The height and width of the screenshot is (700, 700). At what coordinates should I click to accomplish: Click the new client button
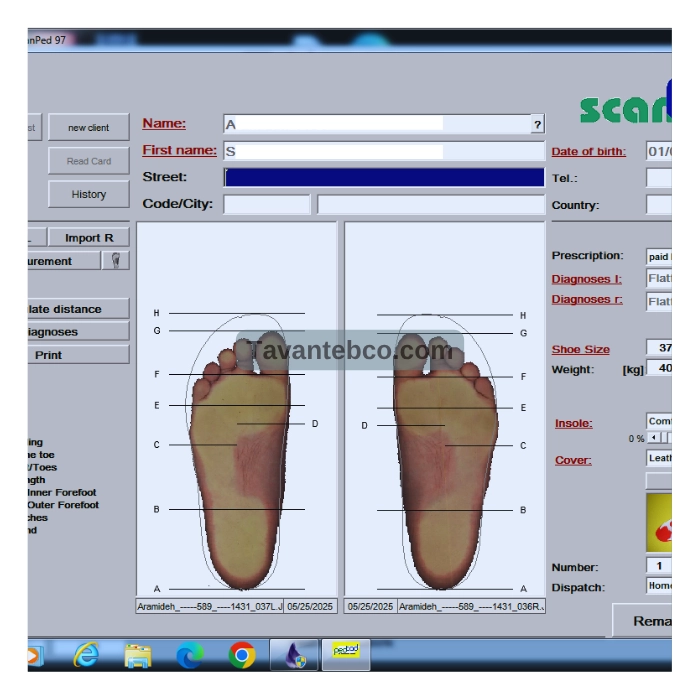[x=89, y=127]
